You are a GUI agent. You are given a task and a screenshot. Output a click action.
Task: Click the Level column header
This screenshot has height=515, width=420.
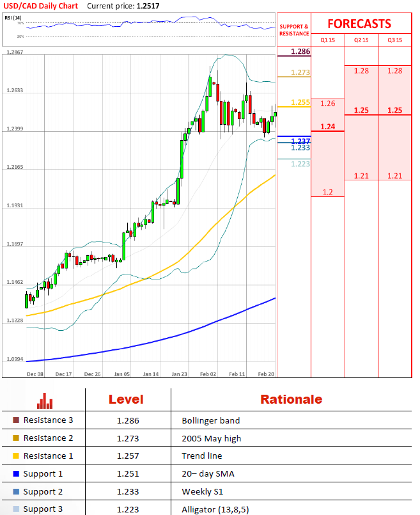(126, 399)
